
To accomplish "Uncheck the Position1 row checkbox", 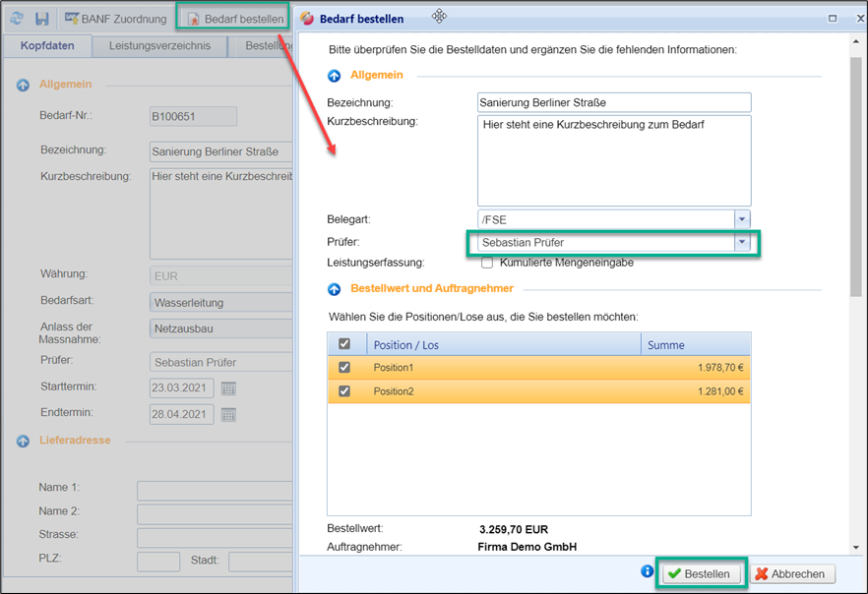I will [342, 367].
